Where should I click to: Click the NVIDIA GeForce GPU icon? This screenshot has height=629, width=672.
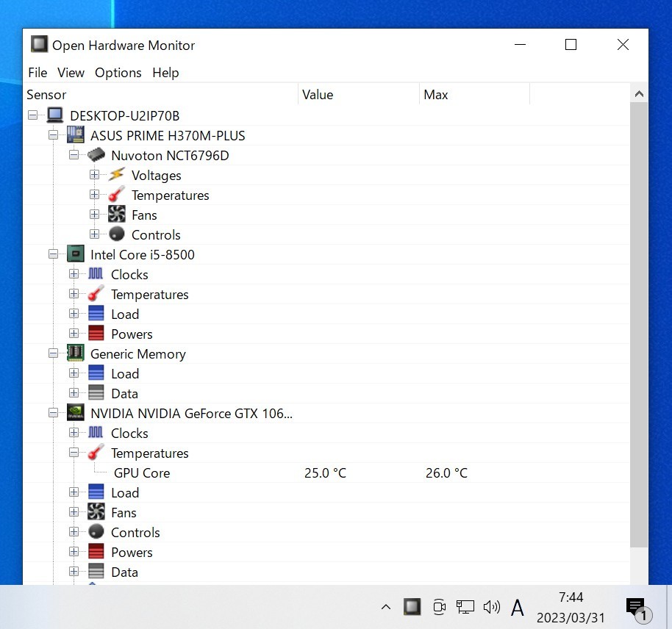(x=76, y=413)
